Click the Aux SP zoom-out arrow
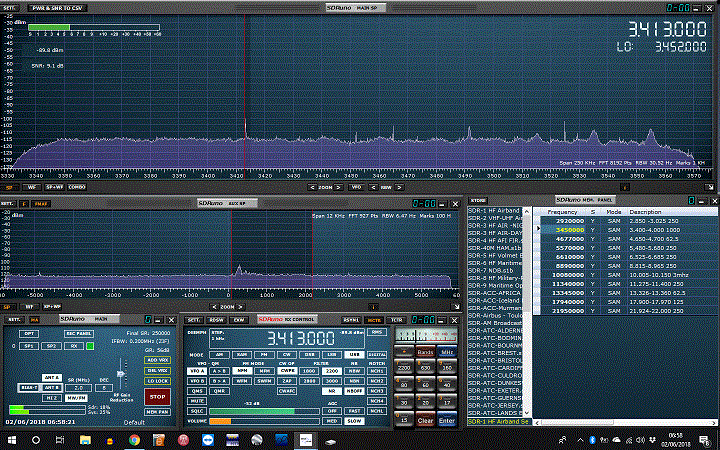 pyautogui.click(x=214, y=307)
